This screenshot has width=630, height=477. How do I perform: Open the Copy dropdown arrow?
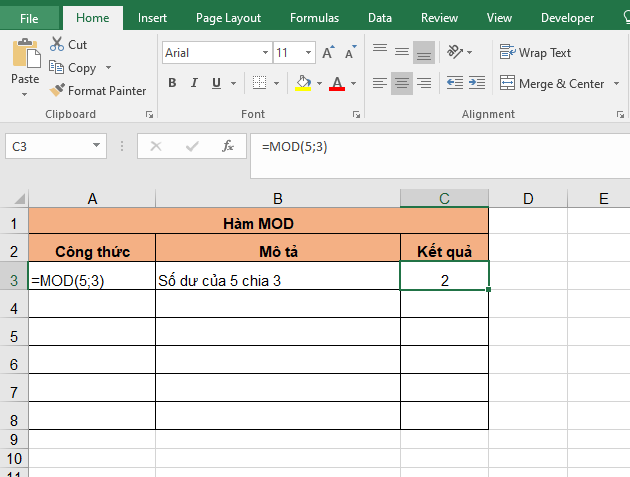108,67
